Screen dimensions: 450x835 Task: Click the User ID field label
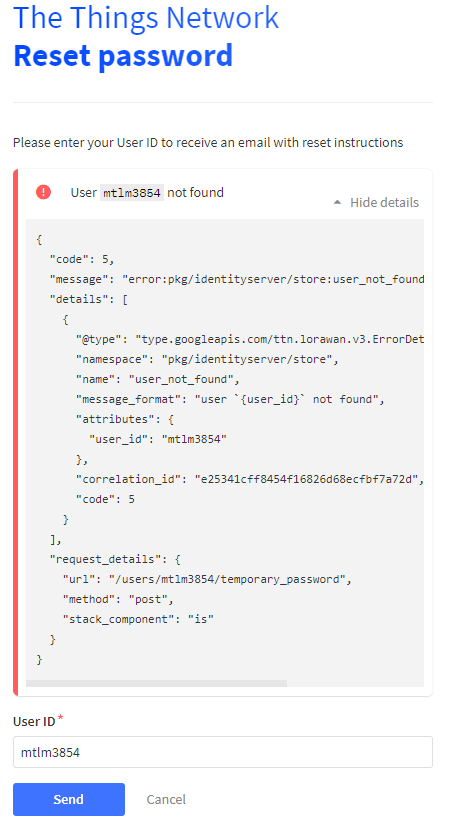[34, 722]
